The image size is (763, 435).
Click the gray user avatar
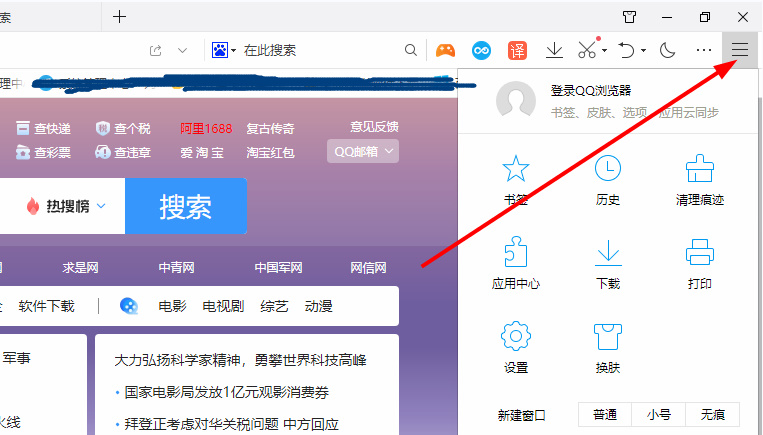[516, 101]
